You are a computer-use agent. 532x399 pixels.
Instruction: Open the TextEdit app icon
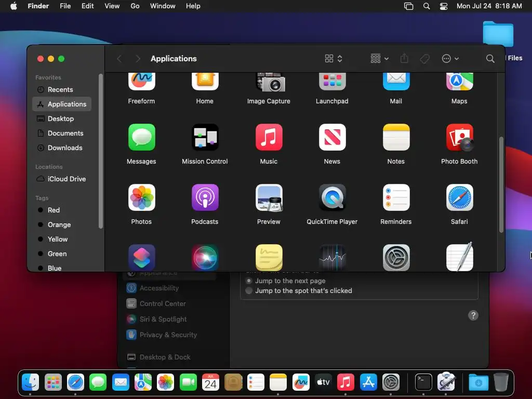point(459,257)
